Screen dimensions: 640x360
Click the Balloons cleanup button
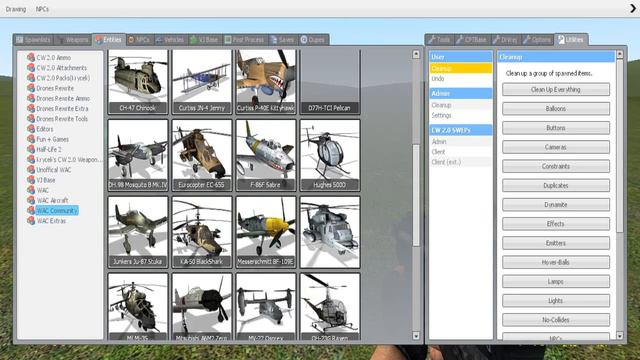[x=556, y=109]
